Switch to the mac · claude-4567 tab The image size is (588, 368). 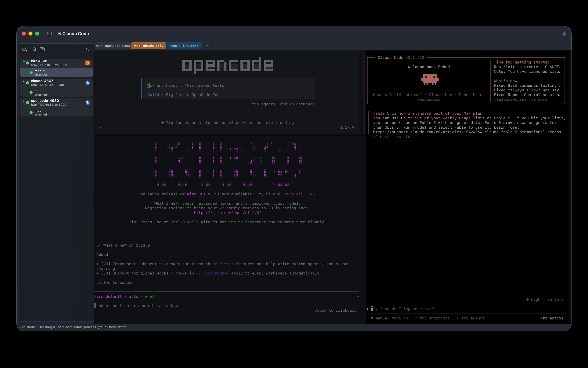[148, 46]
